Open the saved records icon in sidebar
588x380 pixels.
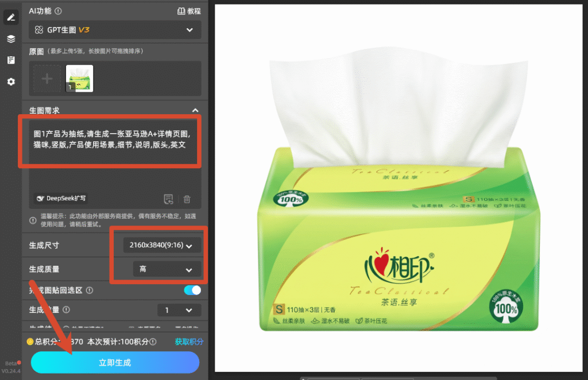[11, 60]
